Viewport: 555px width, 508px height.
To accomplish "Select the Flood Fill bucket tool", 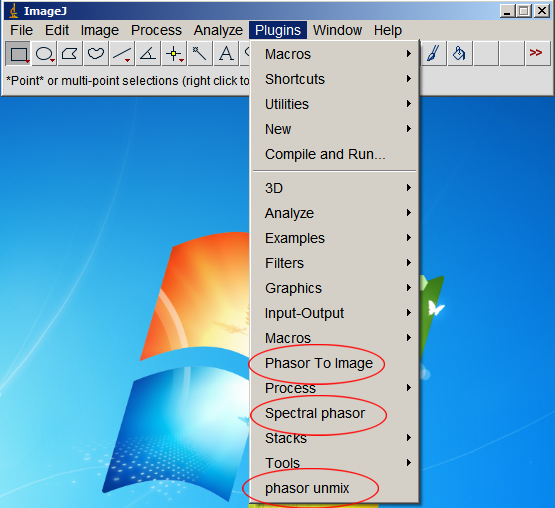I will coord(460,53).
